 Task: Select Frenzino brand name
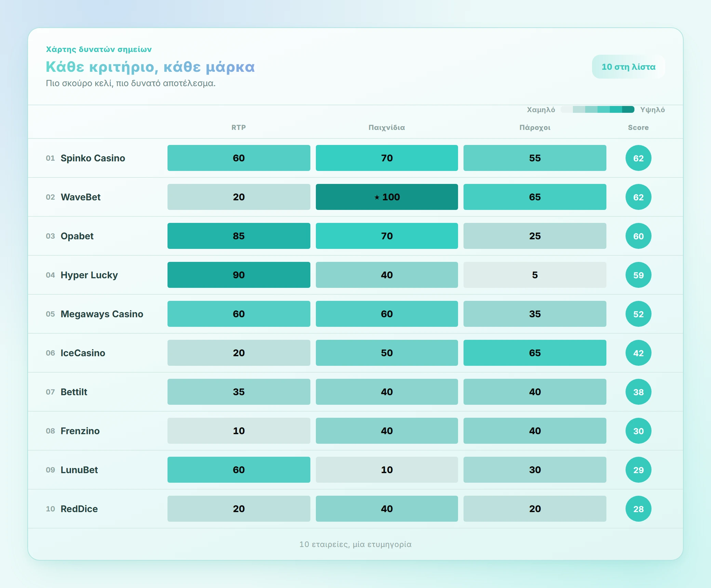(x=80, y=431)
